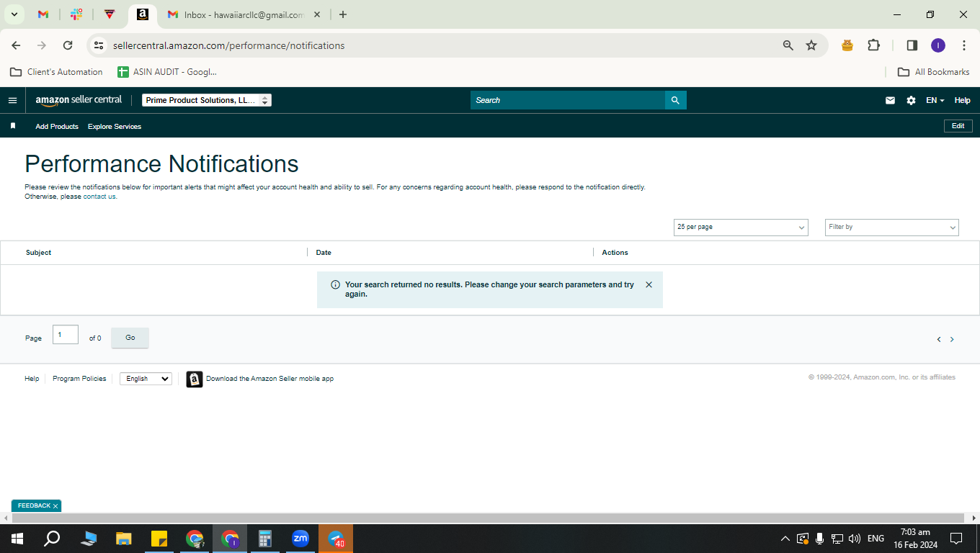Click the bookmark flag icon in favorites bar
The height and width of the screenshot is (553, 980).
13,126
